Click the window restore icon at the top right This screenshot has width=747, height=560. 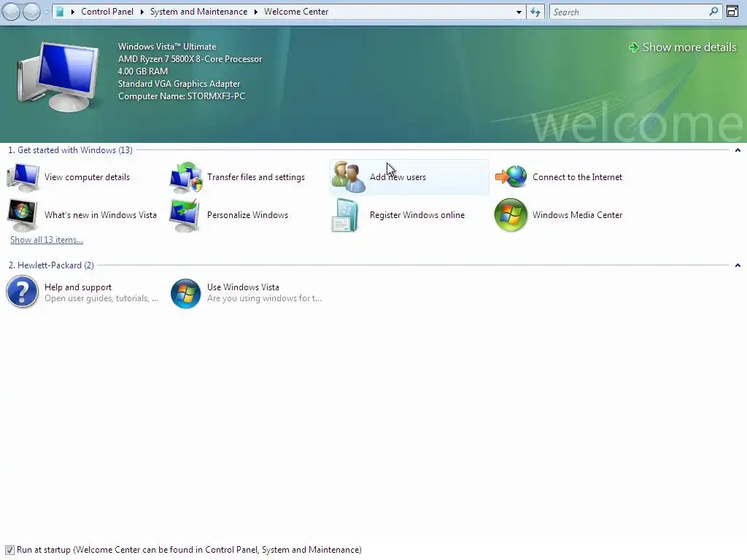pos(732,12)
